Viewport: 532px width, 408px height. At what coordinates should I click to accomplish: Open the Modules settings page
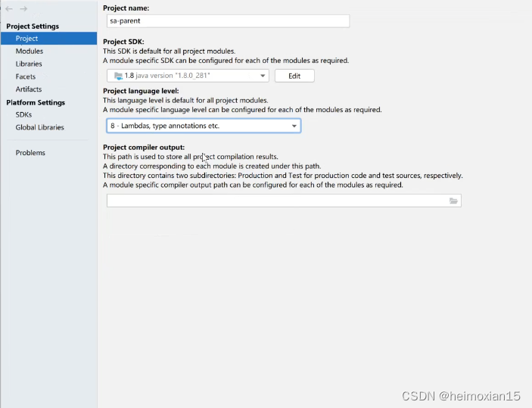click(30, 51)
